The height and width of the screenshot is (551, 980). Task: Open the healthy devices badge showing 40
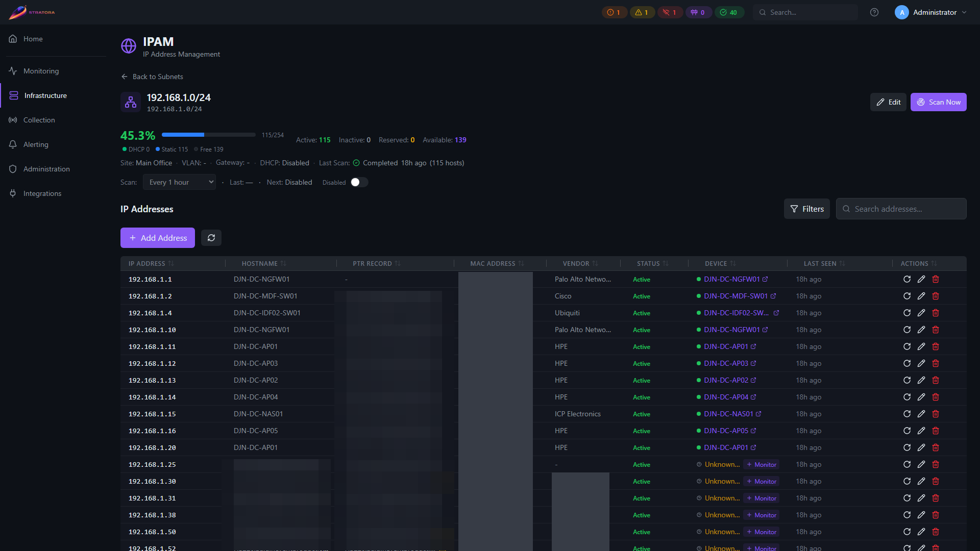[729, 12]
